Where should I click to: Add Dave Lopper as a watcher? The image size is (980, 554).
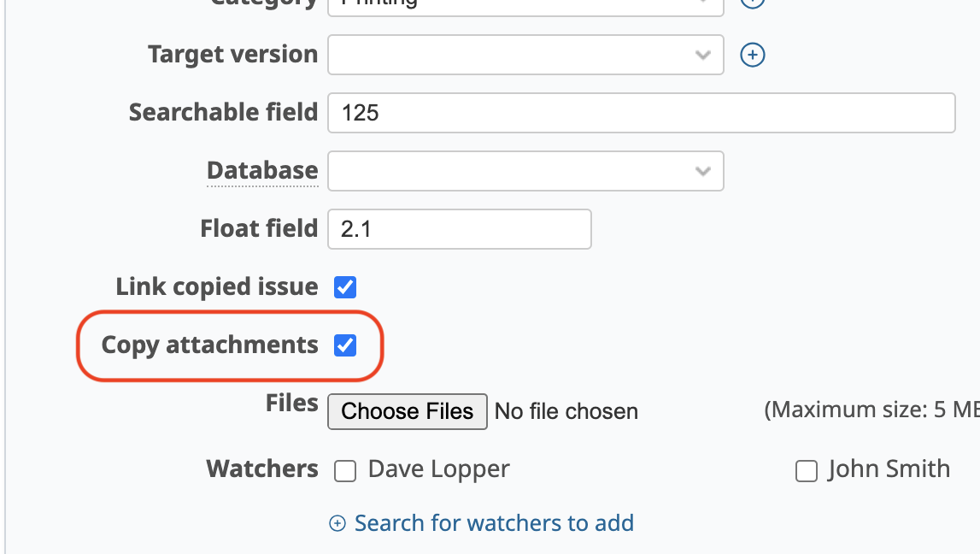pyautogui.click(x=345, y=470)
